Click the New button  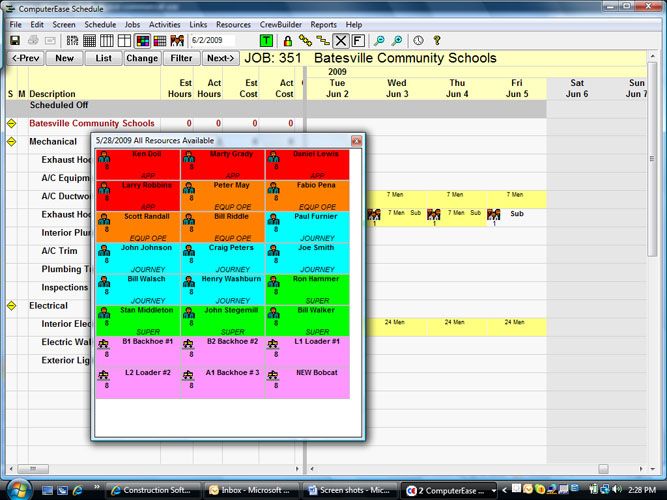64,58
